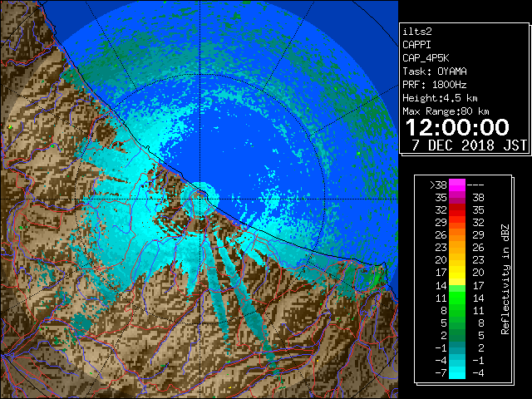Viewport: 532px width, 399px height.
Task: Click the 'PRF: 1800Hz' entry
Action: (435, 85)
